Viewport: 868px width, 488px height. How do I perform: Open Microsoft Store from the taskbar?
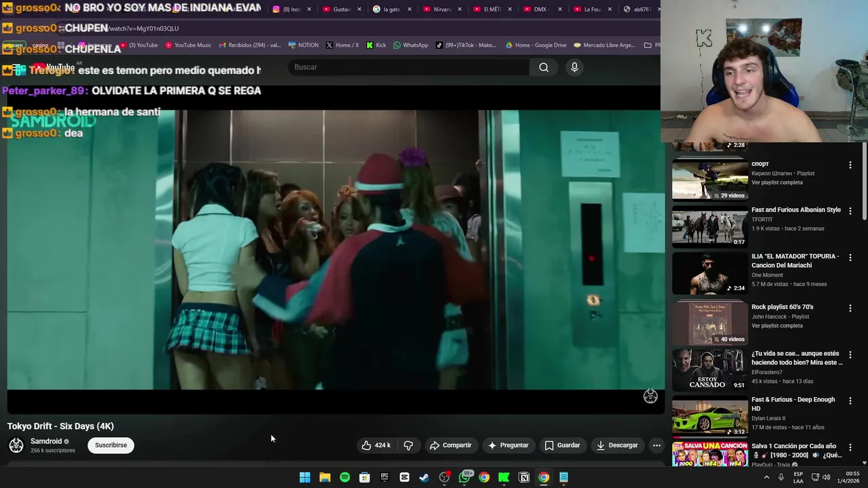tap(364, 478)
